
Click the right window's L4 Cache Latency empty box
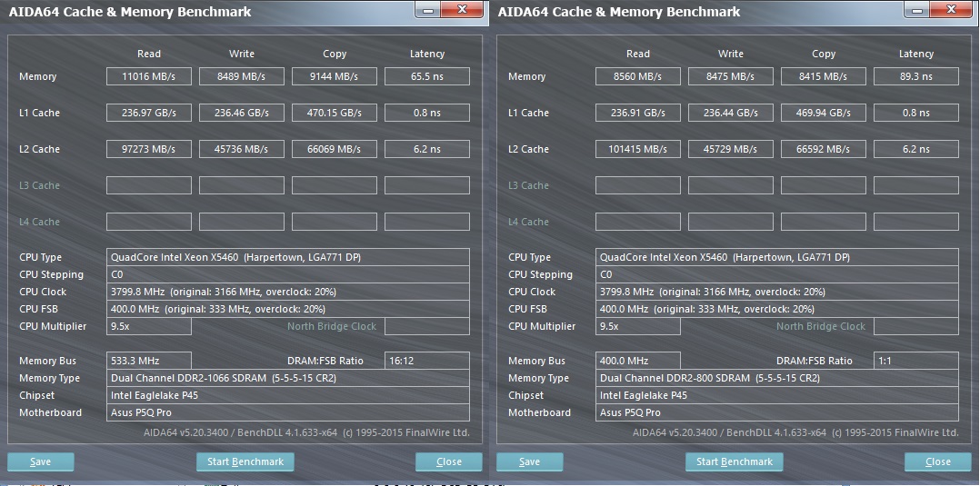(916, 221)
